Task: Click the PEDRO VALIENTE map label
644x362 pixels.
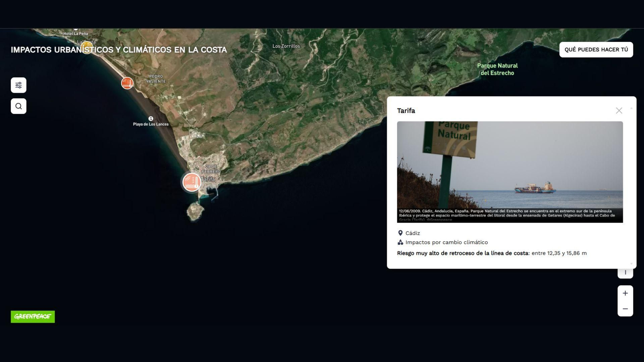Action: (156, 79)
